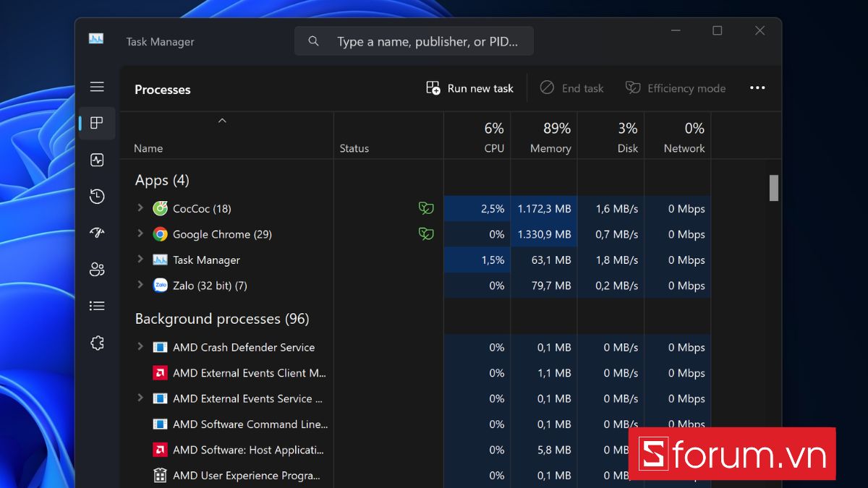Click the AMD Software Command Line icon
The height and width of the screenshot is (488, 868).
coord(160,424)
